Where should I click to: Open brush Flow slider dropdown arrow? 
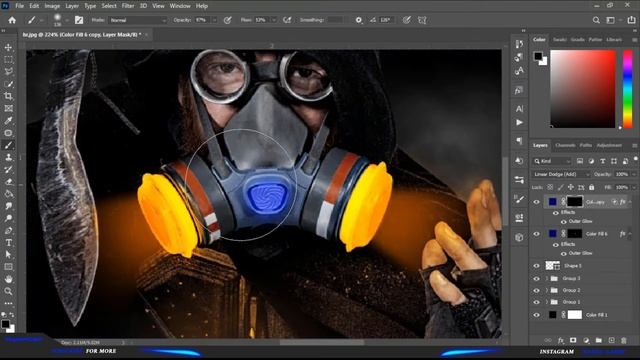point(273,20)
